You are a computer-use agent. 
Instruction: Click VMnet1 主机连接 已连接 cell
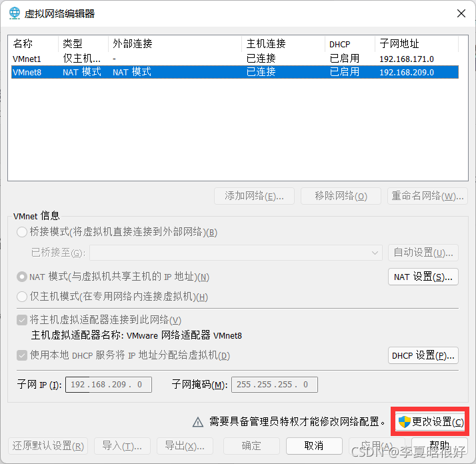coord(261,58)
